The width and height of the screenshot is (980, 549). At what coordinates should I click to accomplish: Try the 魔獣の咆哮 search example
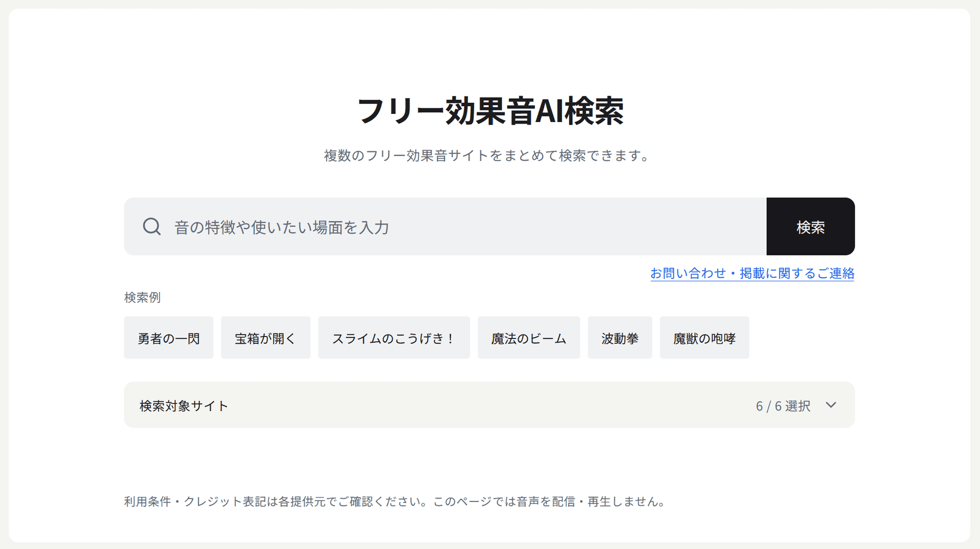pos(704,338)
